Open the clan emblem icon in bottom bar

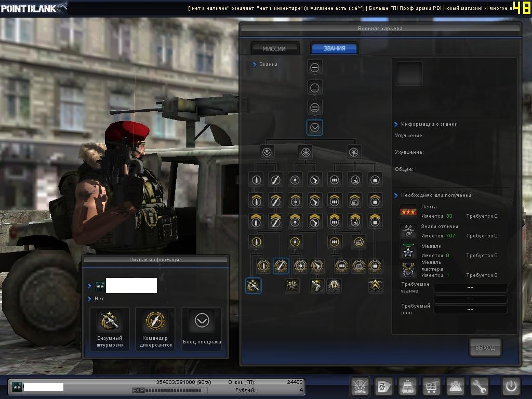point(360,387)
